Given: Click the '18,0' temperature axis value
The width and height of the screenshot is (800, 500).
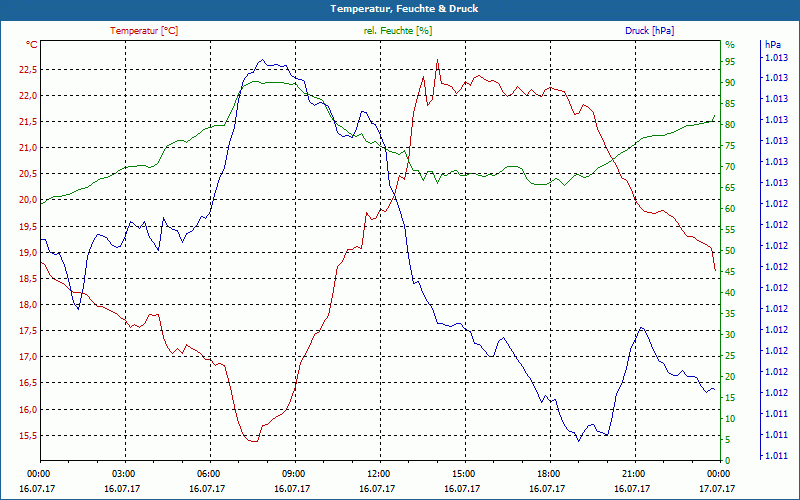Looking at the screenshot, I should pyautogui.click(x=28, y=305).
